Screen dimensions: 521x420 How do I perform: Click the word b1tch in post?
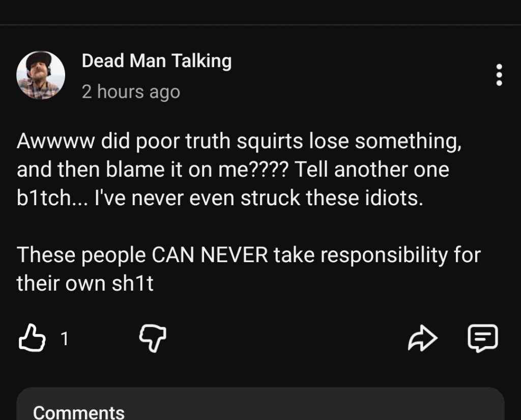44,198
